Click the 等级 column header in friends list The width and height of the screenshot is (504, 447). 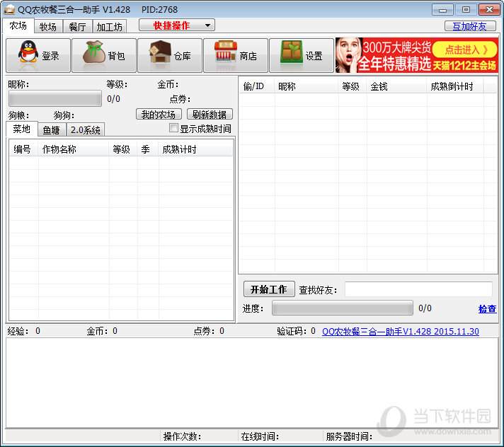coord(353,86)
